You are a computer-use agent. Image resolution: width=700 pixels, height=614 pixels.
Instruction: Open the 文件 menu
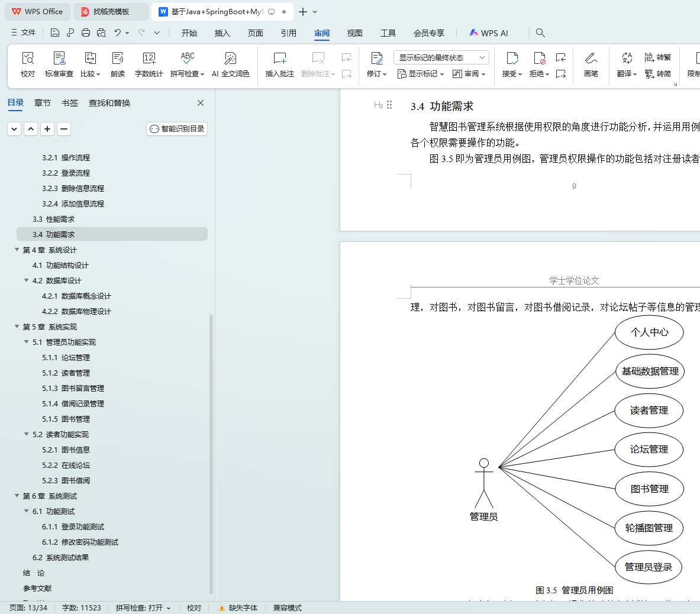(23, 33)
